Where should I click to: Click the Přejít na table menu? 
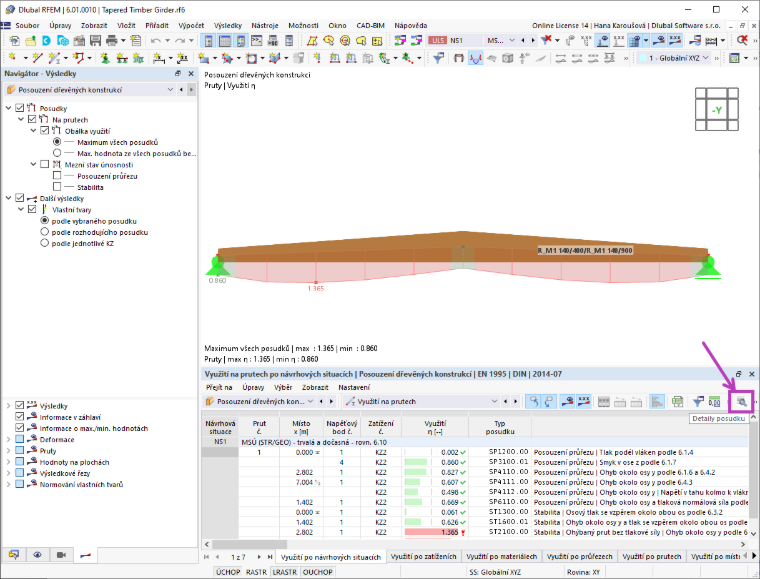tap(219, 388)
